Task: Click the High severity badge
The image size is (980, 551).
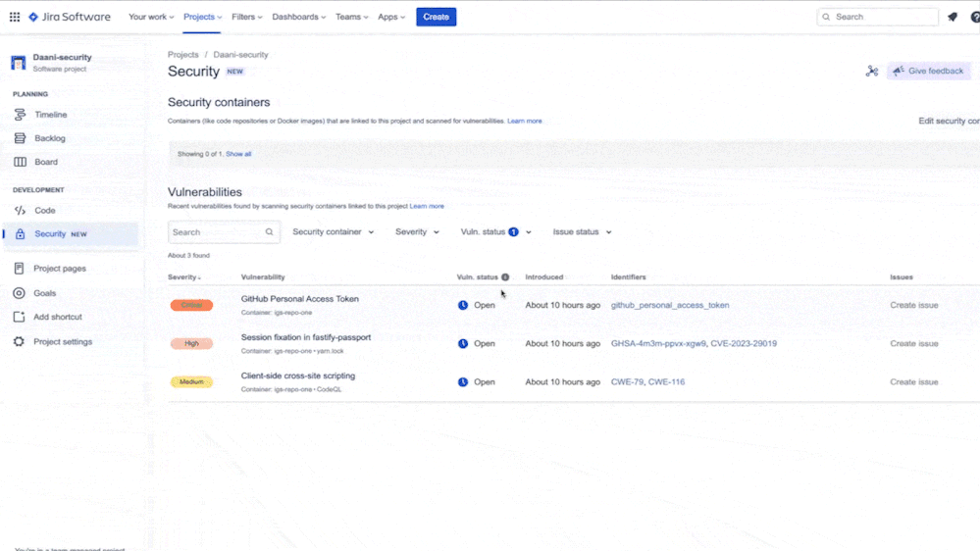Action: pos(192,343)
